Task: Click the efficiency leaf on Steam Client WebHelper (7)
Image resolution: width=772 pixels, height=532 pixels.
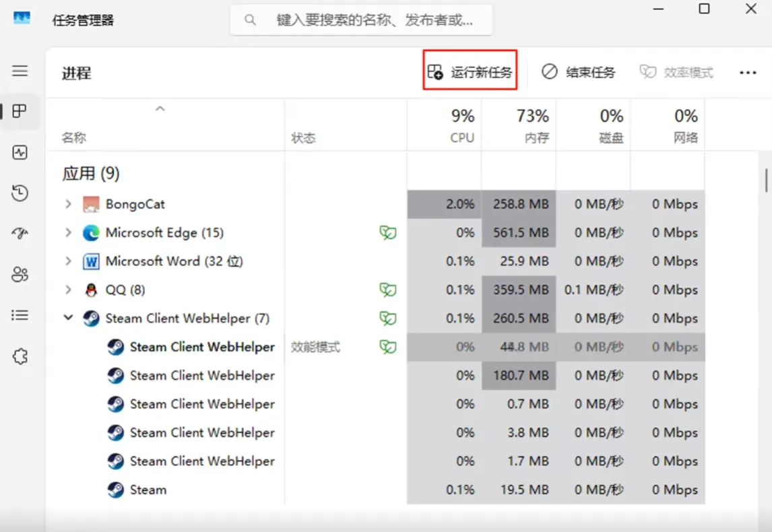Action: tap(388, 319)
